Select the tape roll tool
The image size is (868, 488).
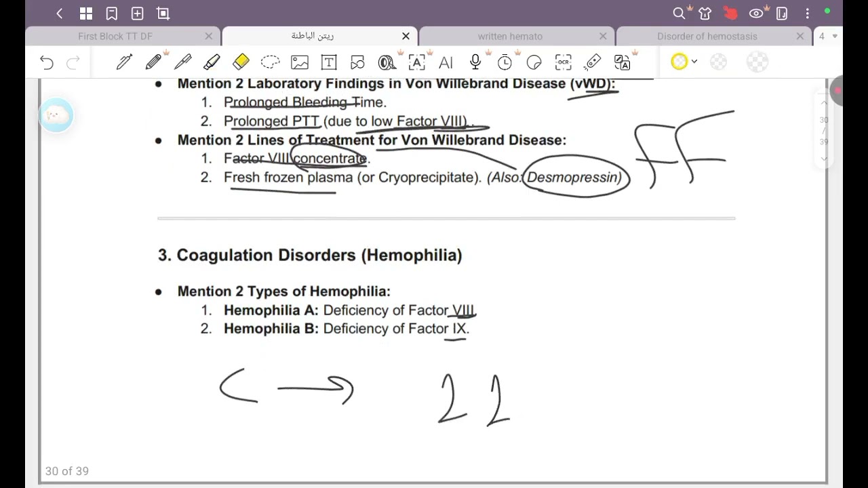[x=387, y=62]
